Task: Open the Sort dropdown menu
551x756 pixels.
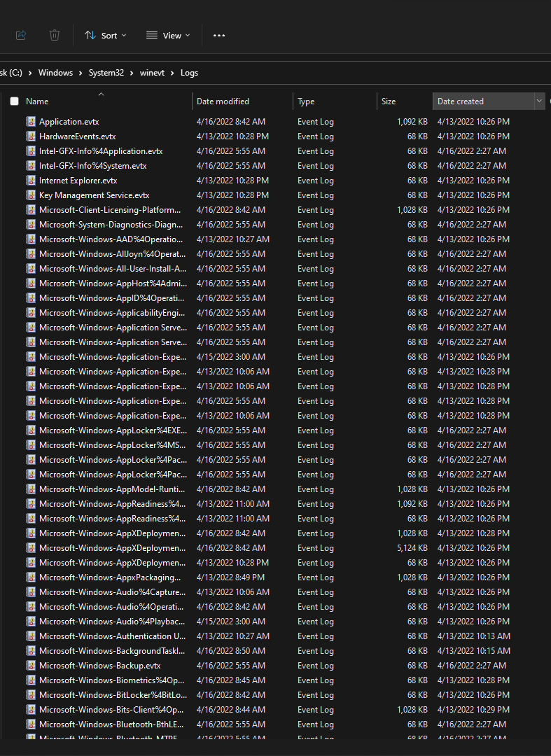Action: (106, 35)
